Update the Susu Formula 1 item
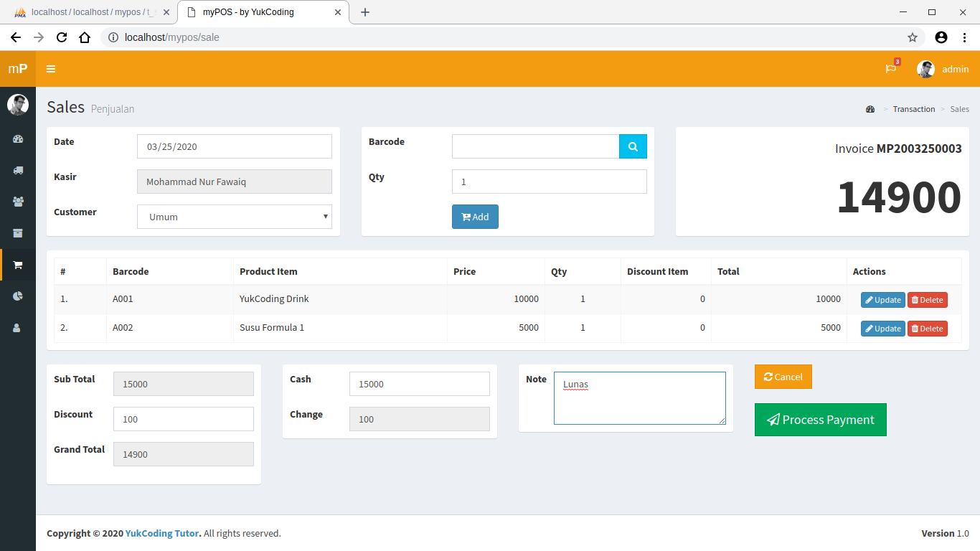980x551 pixels. coord(882,328)
